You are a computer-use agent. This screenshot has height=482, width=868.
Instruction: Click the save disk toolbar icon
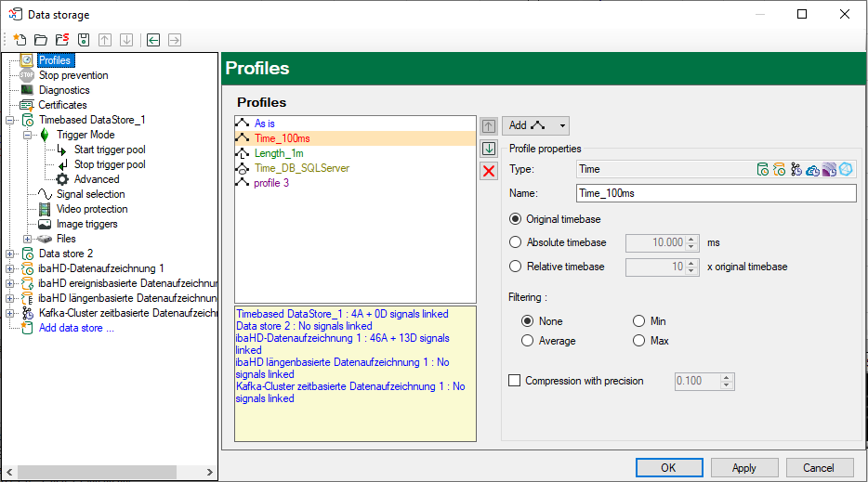coord(84,40)
